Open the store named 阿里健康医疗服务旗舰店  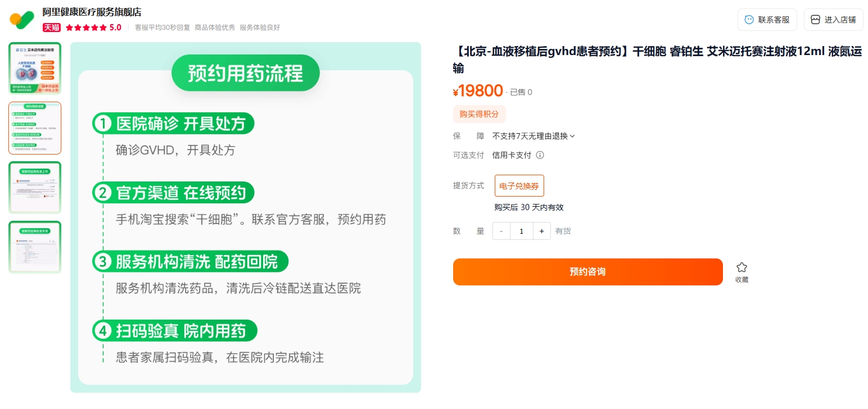[x=91, y=12]
